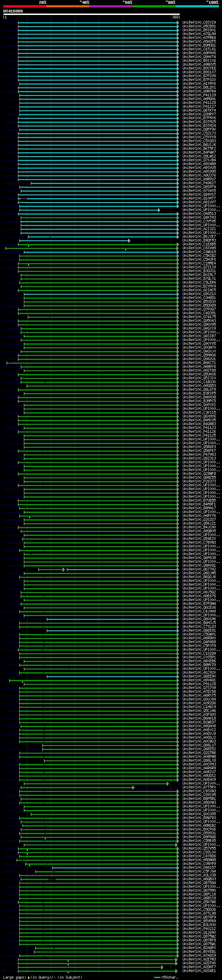The width and height of the screenshot is (222, 980).
Task: Select the UniRef100_Q12690 label
Action: [x=199, y=933]
